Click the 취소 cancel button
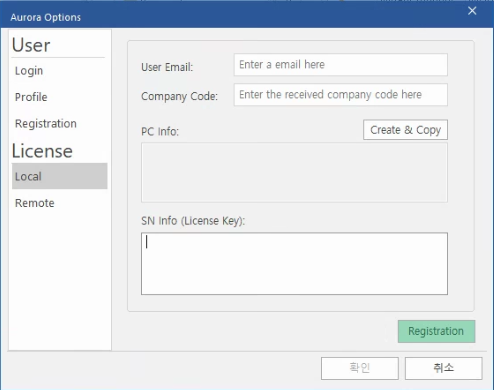Screen dimensions: 494x390 pyautogui.click(x=444, y=368)
